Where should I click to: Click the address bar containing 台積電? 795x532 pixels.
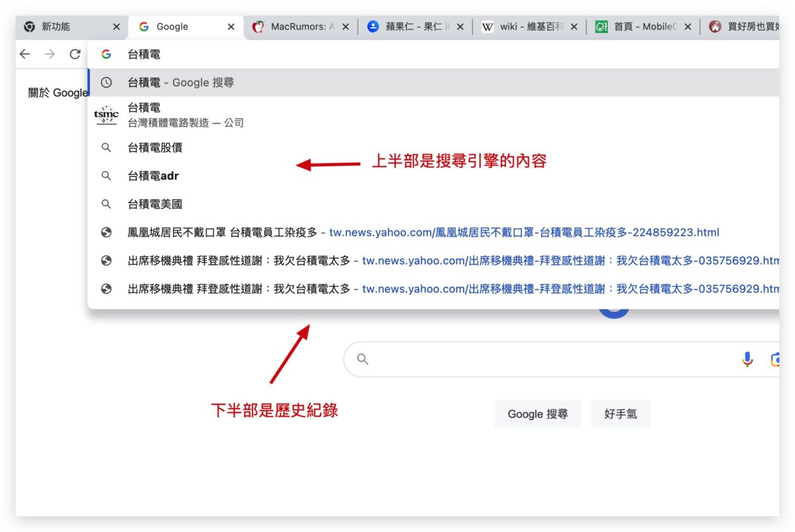tap(433, 54)
